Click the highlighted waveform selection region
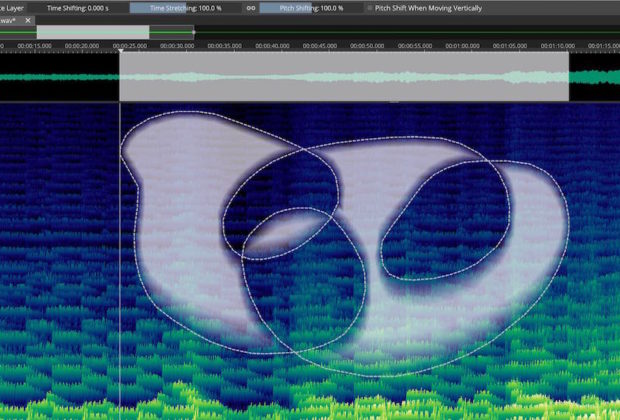The height and width of the screenshot is (420, 620). [x=344, y=77]
